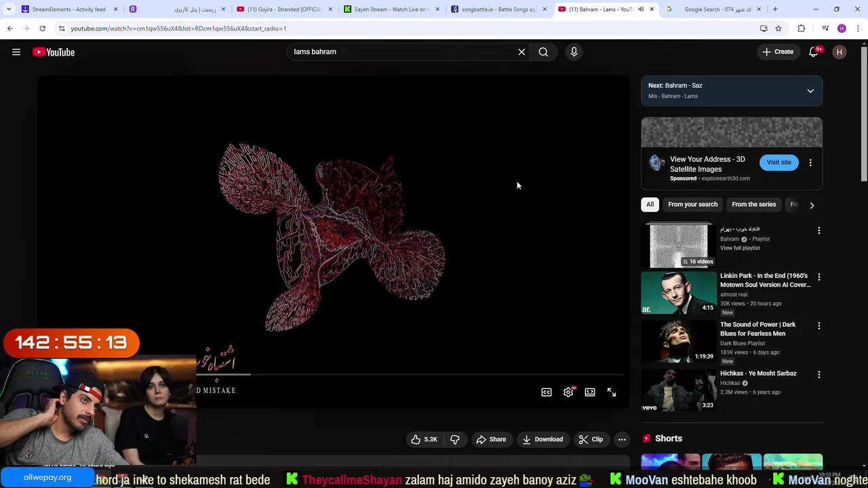
Task: Open a new browser tab
Action: 775,9
